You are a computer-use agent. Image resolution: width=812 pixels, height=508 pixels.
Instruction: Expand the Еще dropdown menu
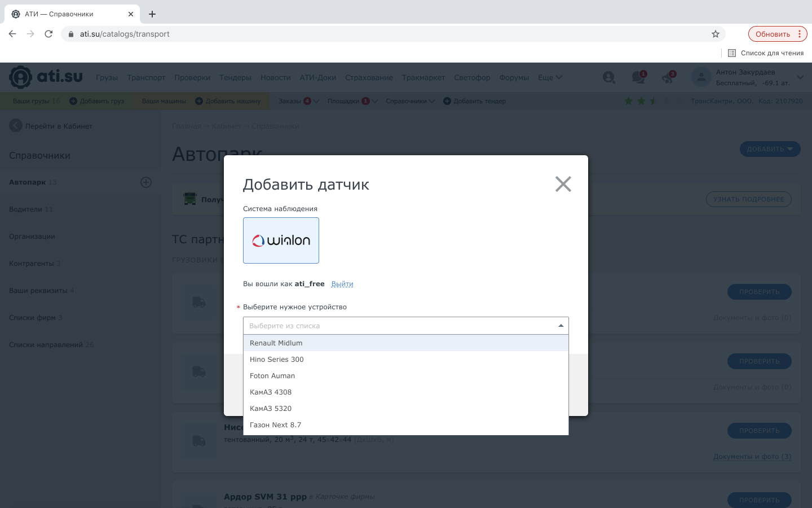pyautogui.click(x=550, y=78)
